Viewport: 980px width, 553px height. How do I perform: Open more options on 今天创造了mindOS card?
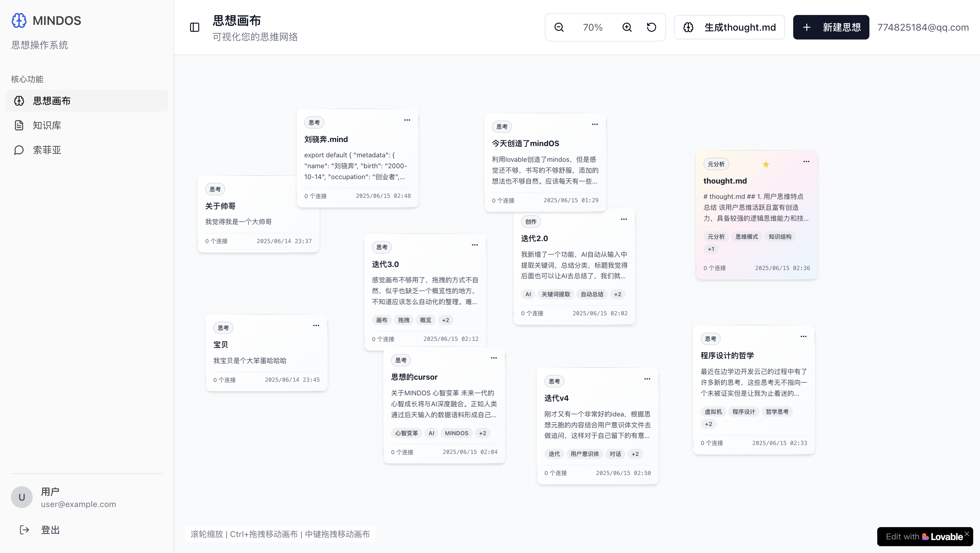point(594,124)
